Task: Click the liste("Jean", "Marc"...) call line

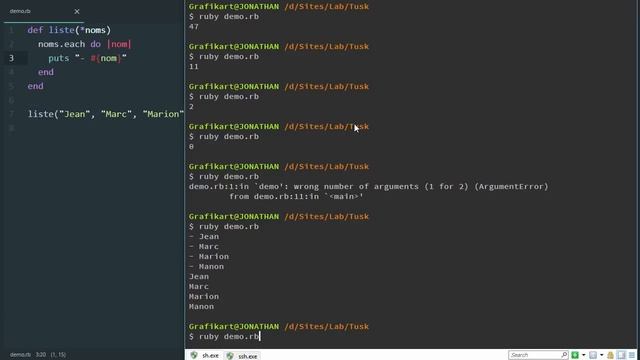Action: (106, 114)
